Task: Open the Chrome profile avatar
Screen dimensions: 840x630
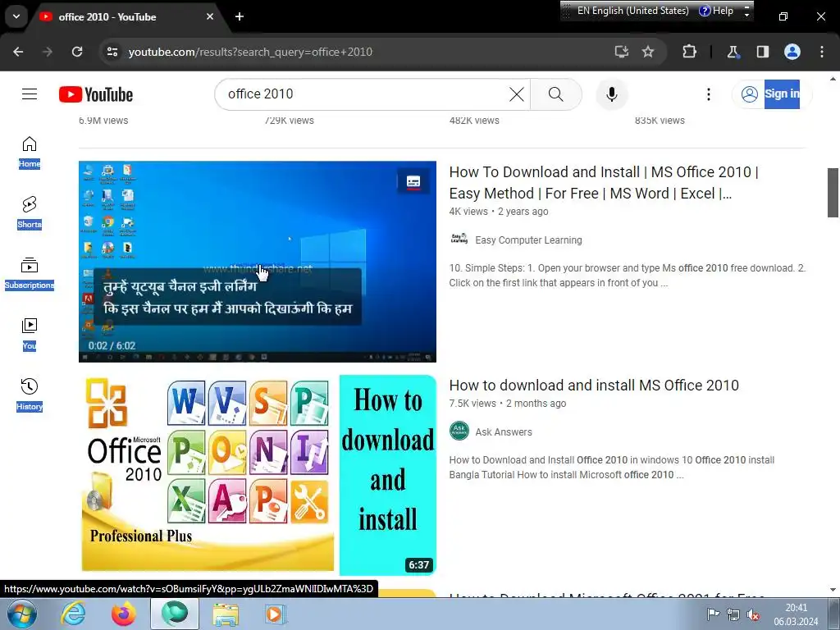Action: [792, 52]
